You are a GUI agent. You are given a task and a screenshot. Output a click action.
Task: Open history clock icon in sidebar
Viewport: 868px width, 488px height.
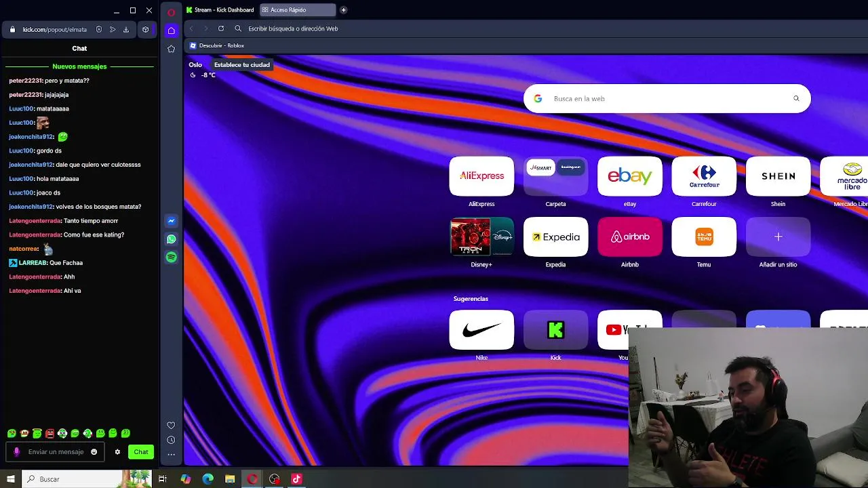pos(171,441)
